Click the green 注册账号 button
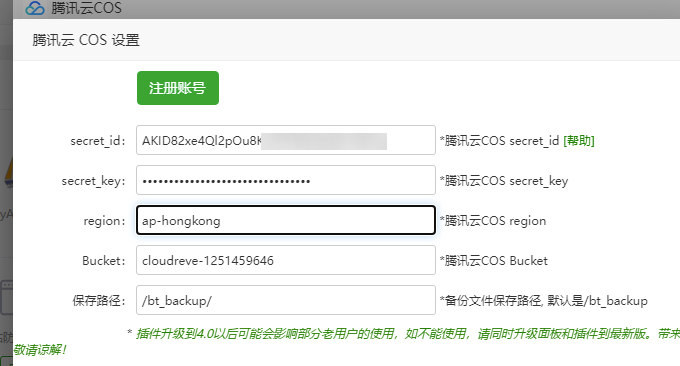The height and width of the screenshot is (366, 680). [178, 88]
